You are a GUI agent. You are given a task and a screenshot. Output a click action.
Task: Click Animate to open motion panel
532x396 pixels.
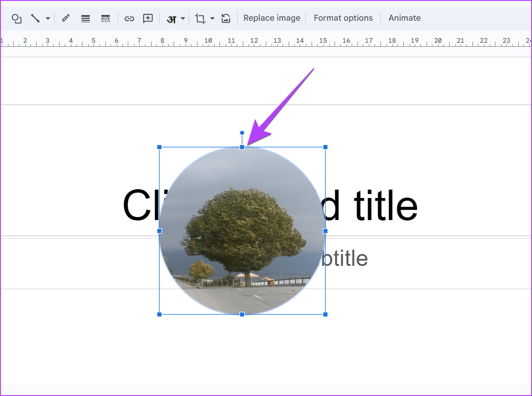tap(404, 18)
